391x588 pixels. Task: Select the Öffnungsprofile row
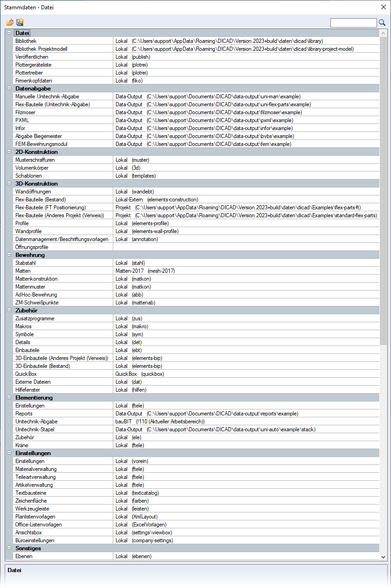click(x=196, y=247)
